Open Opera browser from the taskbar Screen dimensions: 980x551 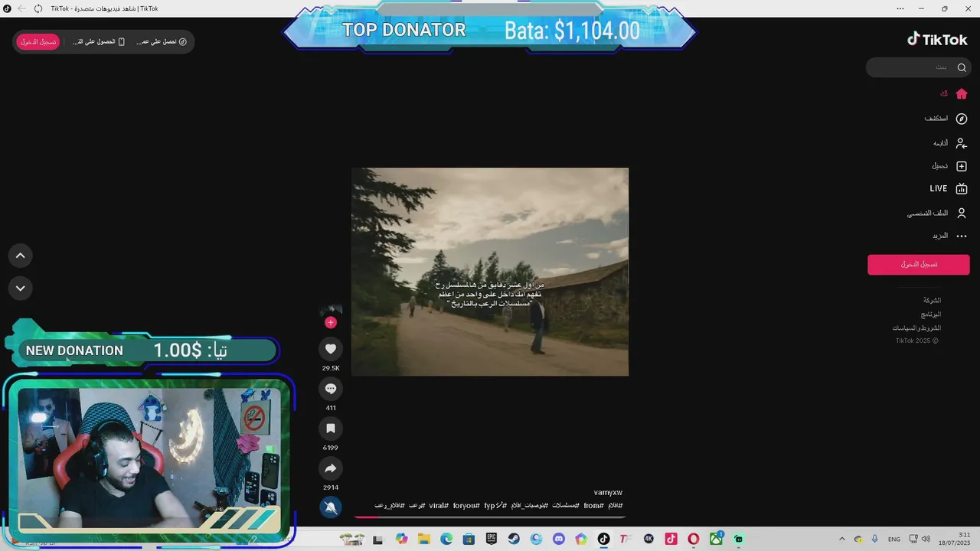pyautogui.click(x=694, y=540)
